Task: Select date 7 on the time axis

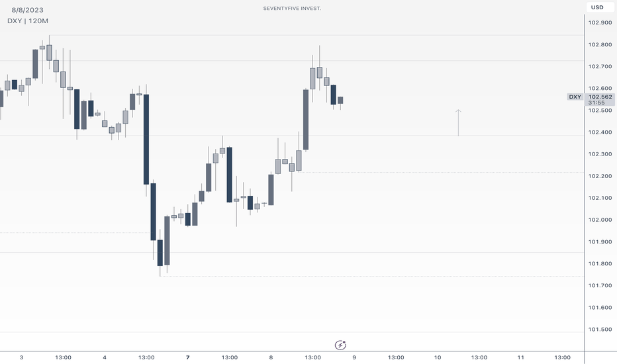Action: (x=188, y=357)
